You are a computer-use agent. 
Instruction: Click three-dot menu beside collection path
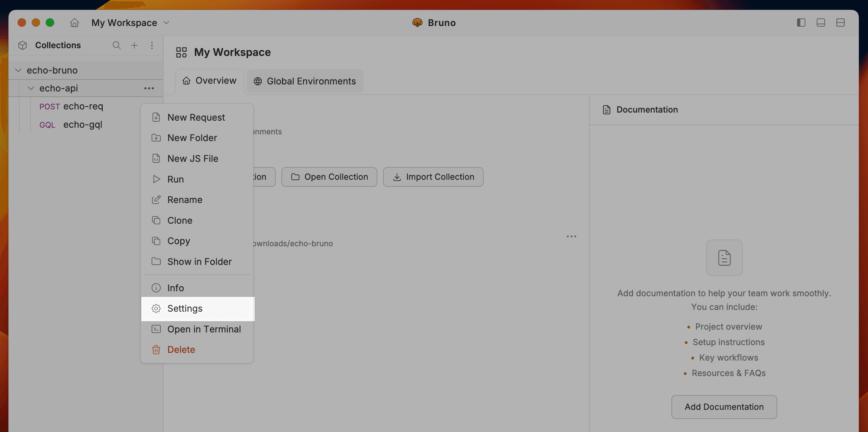point(572,236)
